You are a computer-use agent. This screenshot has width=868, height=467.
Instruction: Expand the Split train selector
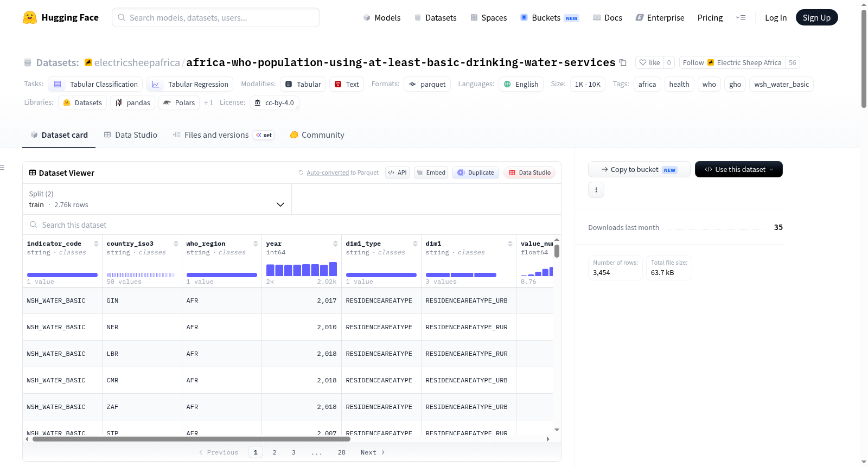click(157, 199)
